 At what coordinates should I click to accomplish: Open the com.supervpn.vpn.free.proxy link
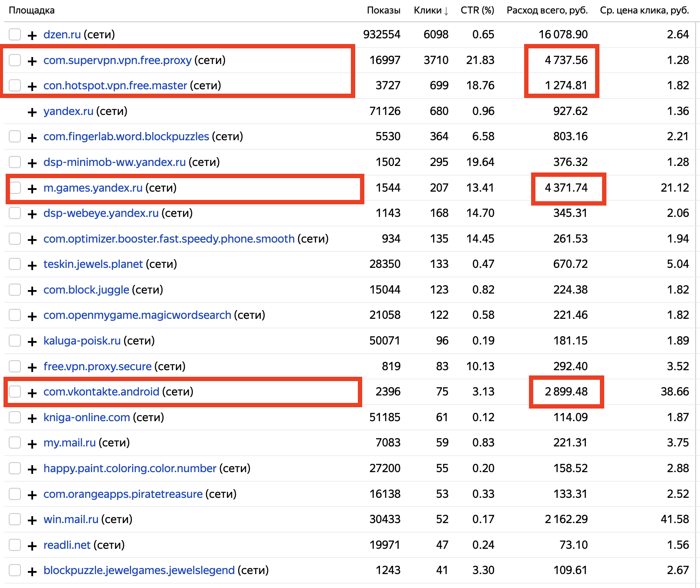click(118, 60)
